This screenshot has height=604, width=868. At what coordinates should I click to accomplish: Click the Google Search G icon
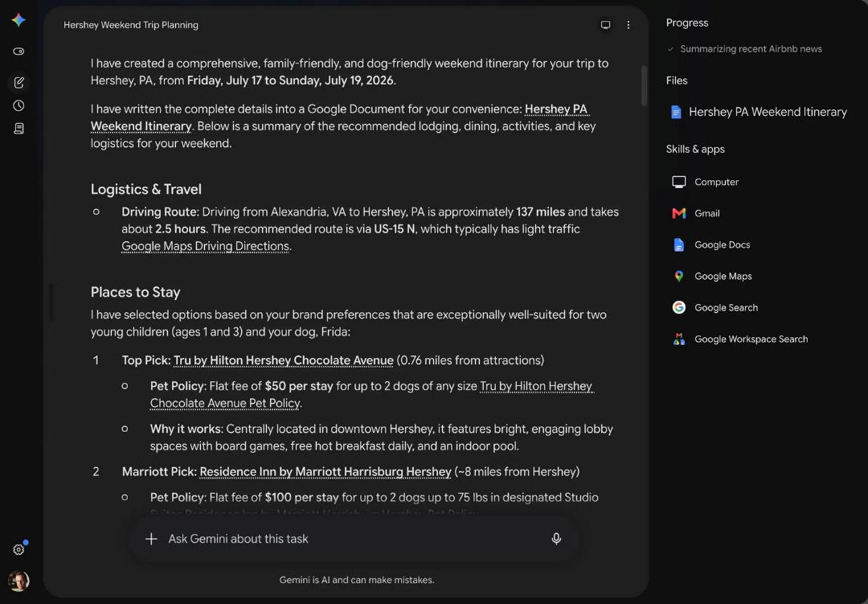pyautogui.click(x=678, y=307)
